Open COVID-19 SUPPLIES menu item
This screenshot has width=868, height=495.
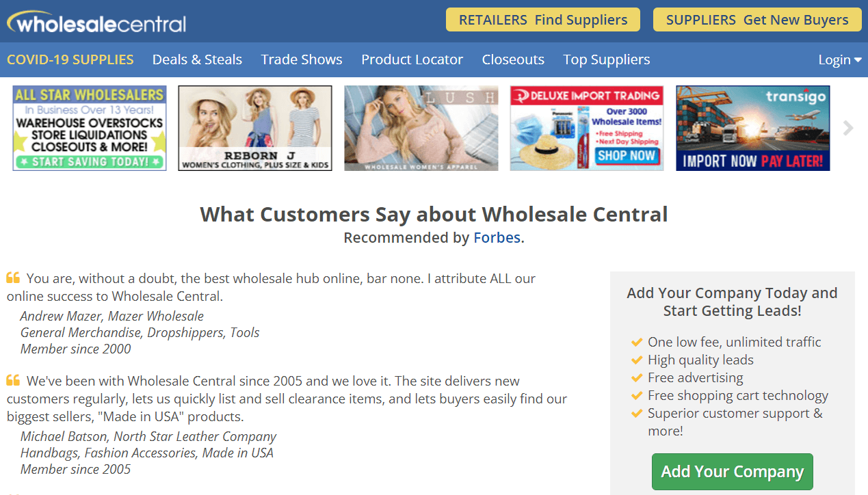tap(70, 59)
